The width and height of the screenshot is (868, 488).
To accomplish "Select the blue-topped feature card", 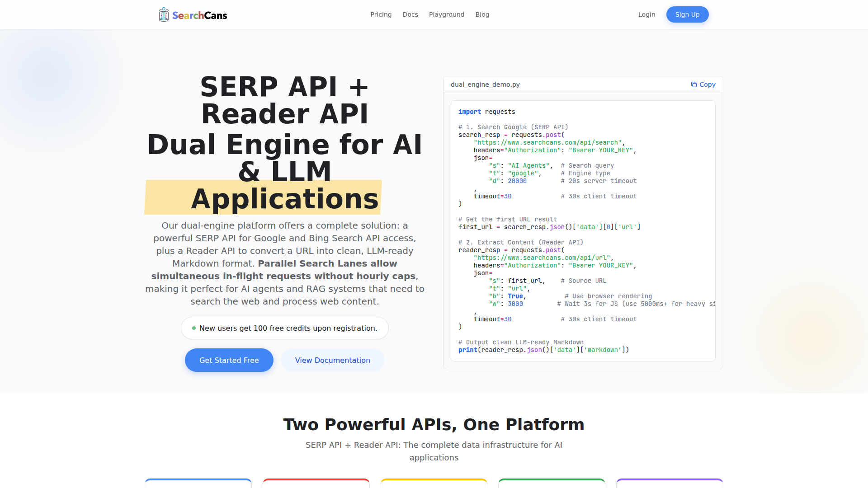I will pos(198,483).
